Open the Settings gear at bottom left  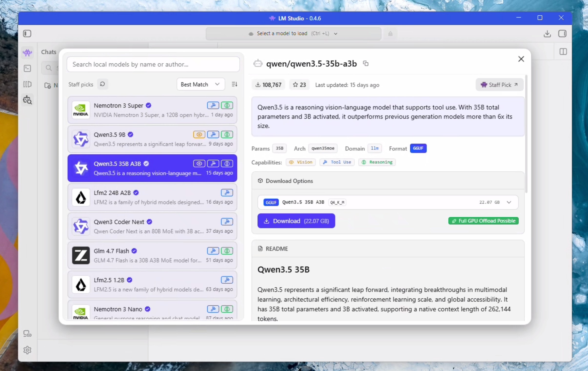point(27,350)
